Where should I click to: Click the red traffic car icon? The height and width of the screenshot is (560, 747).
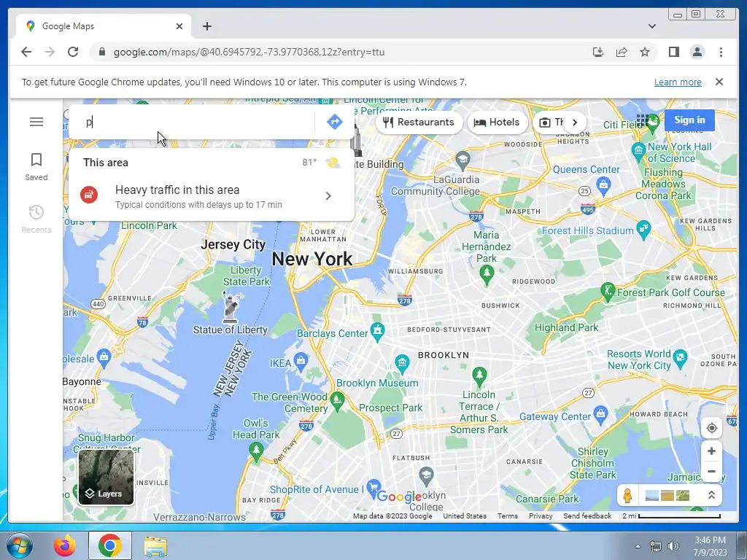(89, 195)
